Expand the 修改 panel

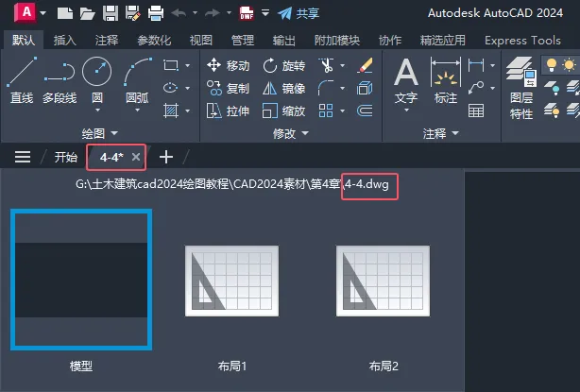(290, 133)
